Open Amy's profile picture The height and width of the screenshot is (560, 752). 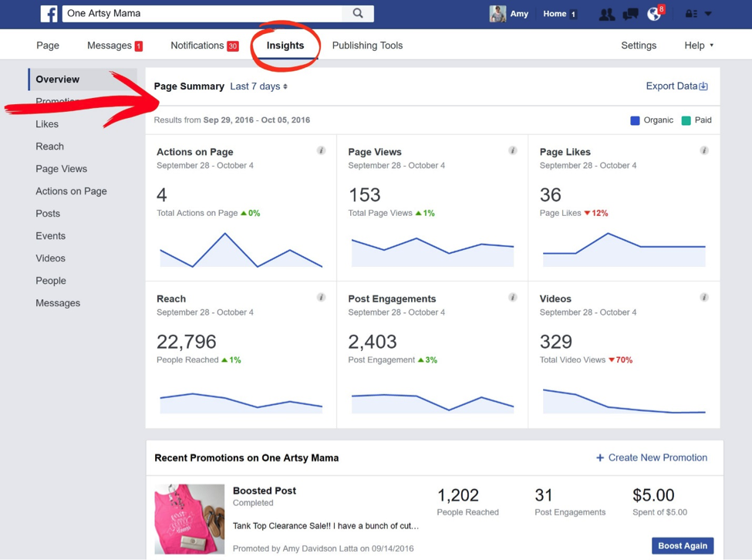497,14
